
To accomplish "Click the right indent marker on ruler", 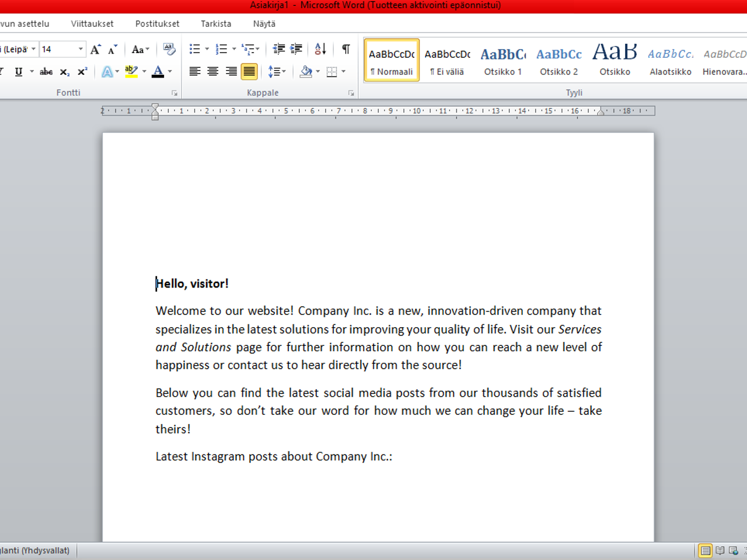I will coord(601,112).
